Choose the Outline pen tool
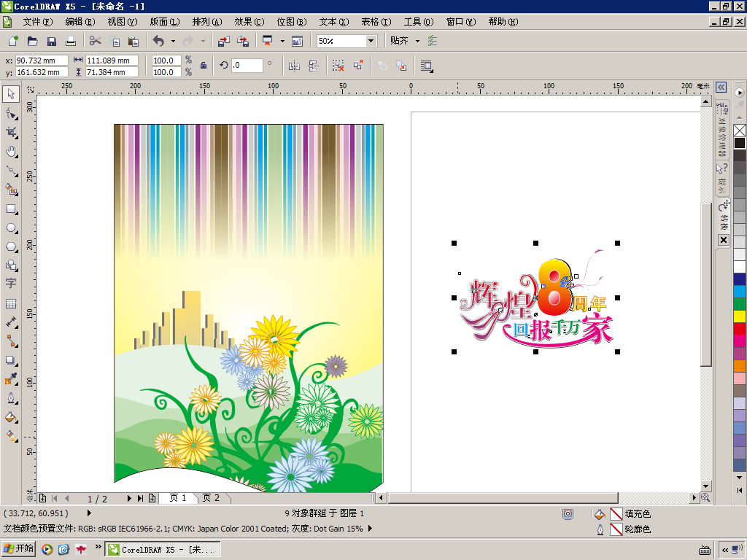This screenshot has width=747, height=560. coord(11,398)
